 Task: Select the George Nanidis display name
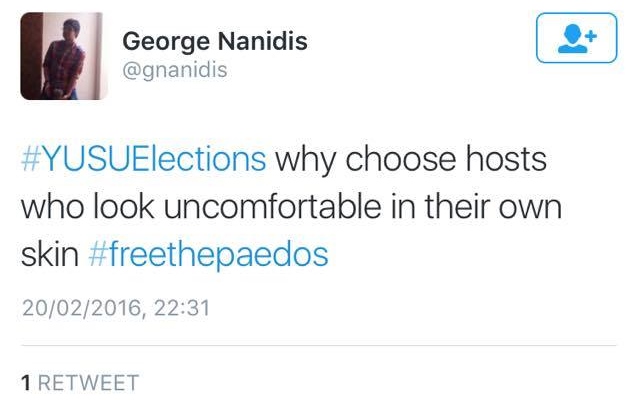pyautogui.click(x=215, y=41)
